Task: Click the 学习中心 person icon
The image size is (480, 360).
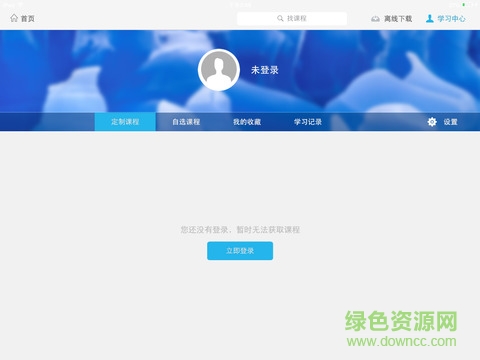Action: pos(430,18)
